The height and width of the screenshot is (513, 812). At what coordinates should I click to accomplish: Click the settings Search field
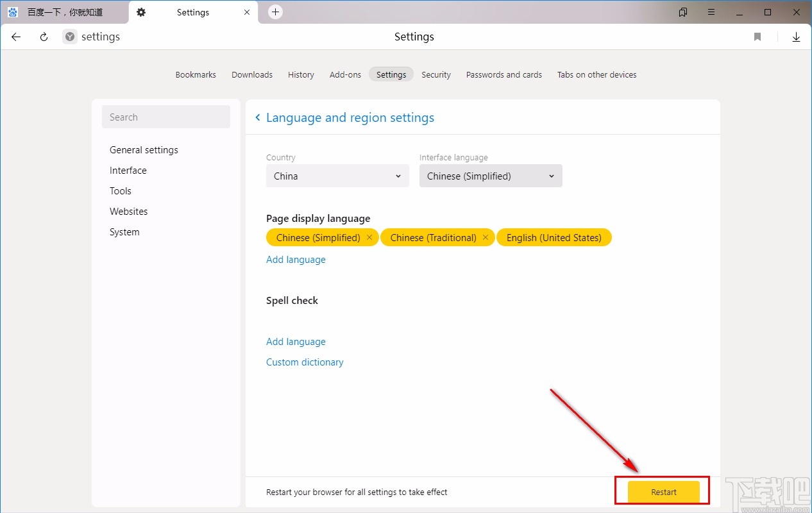click(165, 117)
